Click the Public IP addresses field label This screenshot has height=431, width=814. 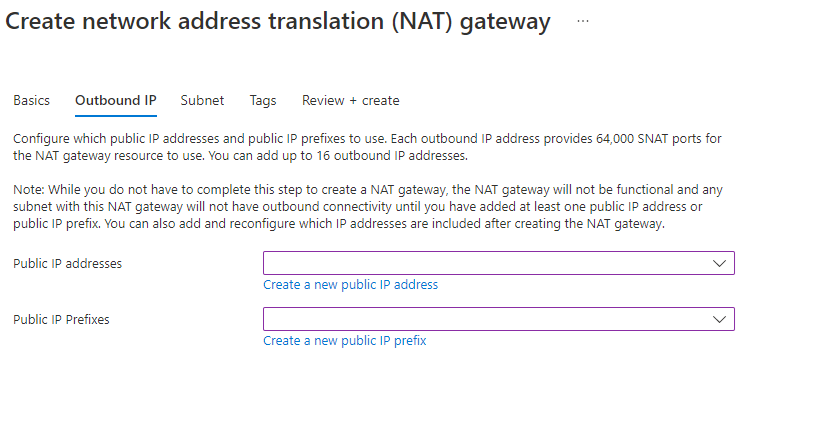click(x=74, y=263)
